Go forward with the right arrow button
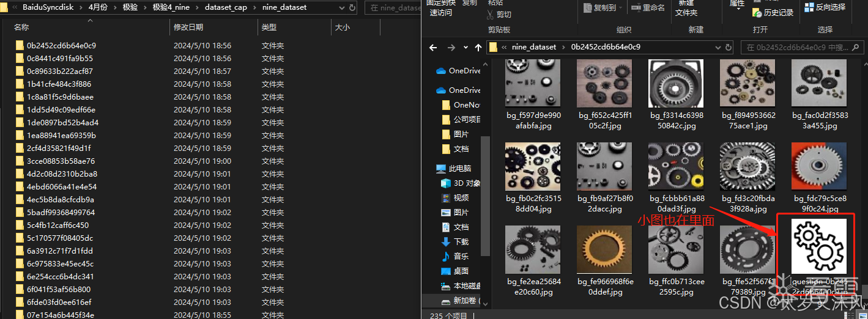868x319 pixels. (x=451, y=47)
